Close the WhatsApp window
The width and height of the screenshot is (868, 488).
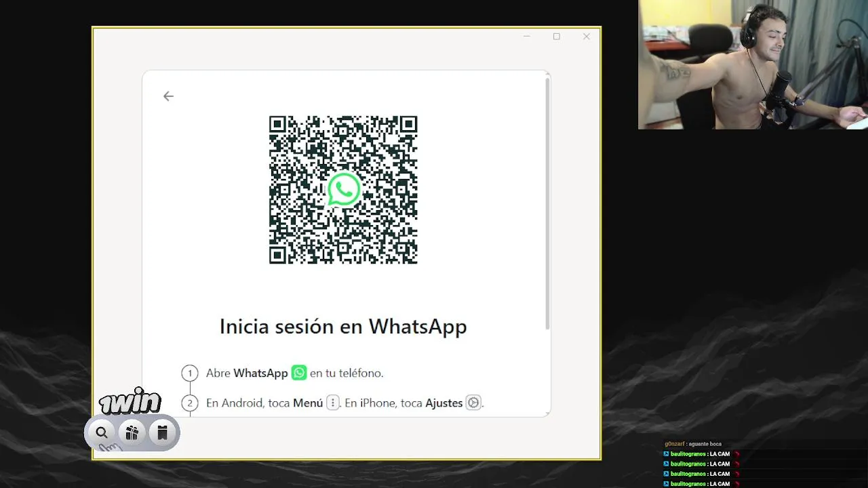[587, 37]
